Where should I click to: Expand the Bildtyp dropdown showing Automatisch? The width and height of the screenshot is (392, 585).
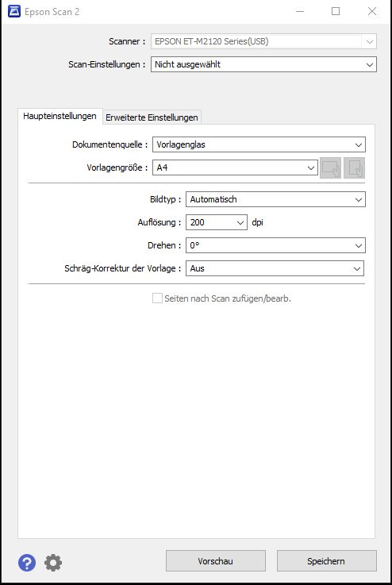click(275, 199)
